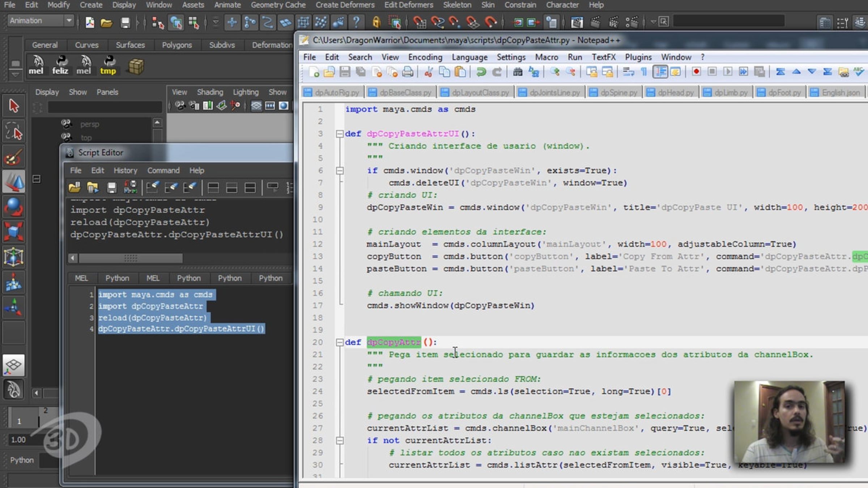Click the macro Record red dot icon
Viewport: 868px width, 488px height.
(x=696, y=72)
